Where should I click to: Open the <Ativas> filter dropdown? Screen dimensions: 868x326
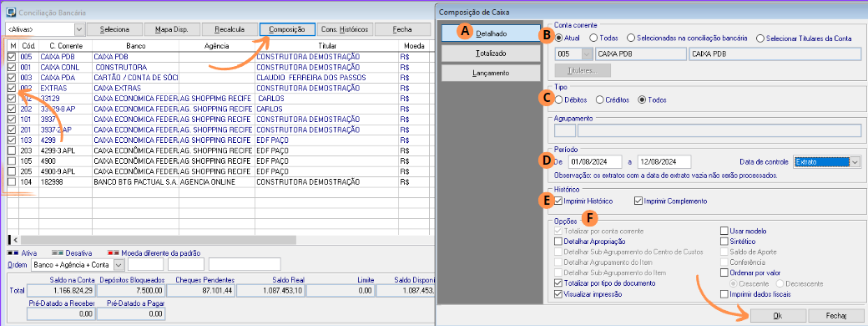[79, 28]
